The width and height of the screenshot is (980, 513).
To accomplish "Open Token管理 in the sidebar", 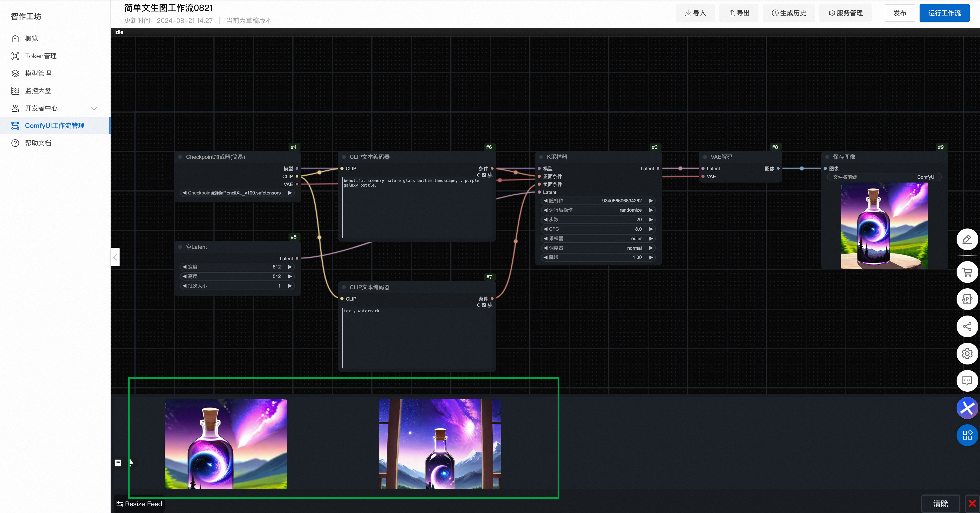I will click(x=55, y=56).
